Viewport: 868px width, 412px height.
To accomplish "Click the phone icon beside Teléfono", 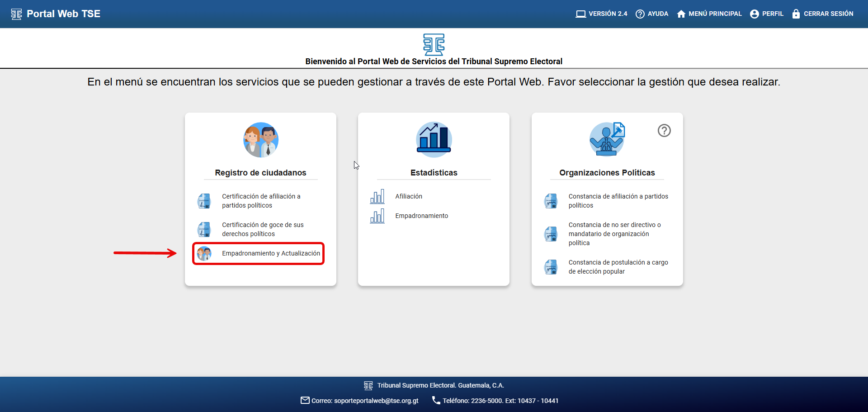I will pos(436,400).
